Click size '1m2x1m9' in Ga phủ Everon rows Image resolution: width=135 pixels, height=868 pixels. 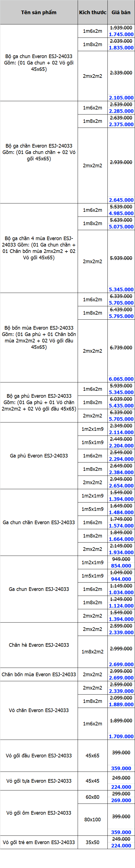[x=92, y=429]
